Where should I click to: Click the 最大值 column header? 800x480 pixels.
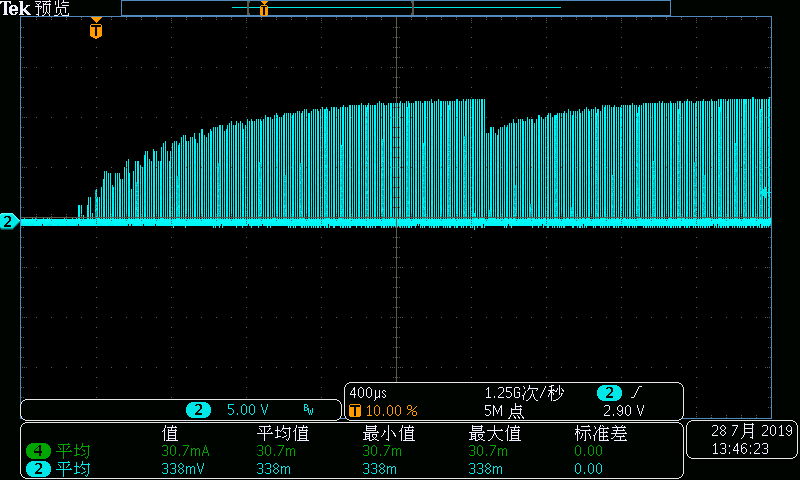495,434
